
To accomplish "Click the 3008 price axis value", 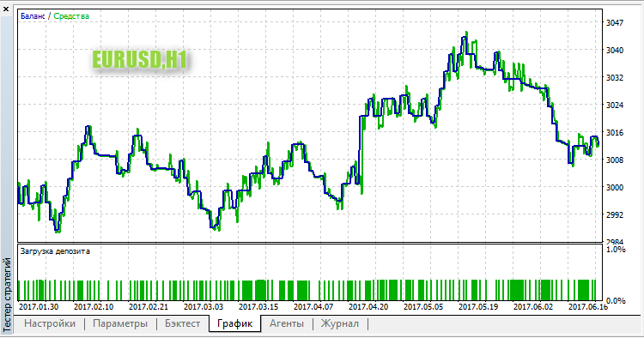I will point(615,160).
